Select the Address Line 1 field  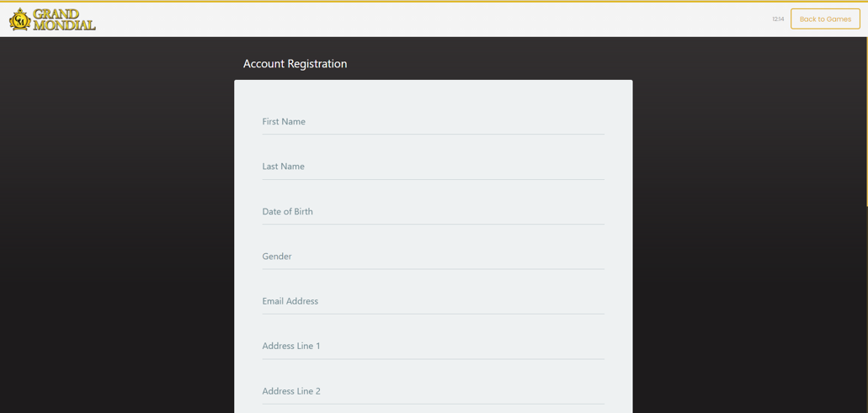[433, 346]
